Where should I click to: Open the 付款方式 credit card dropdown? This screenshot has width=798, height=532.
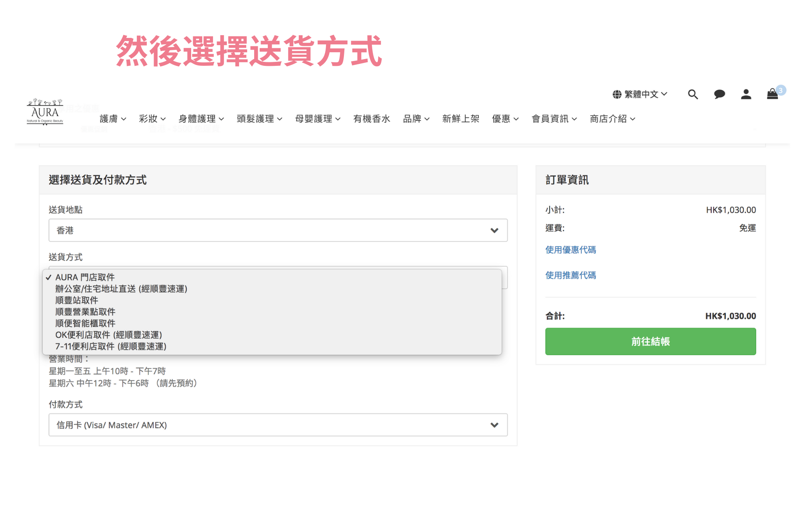[278, 425]
